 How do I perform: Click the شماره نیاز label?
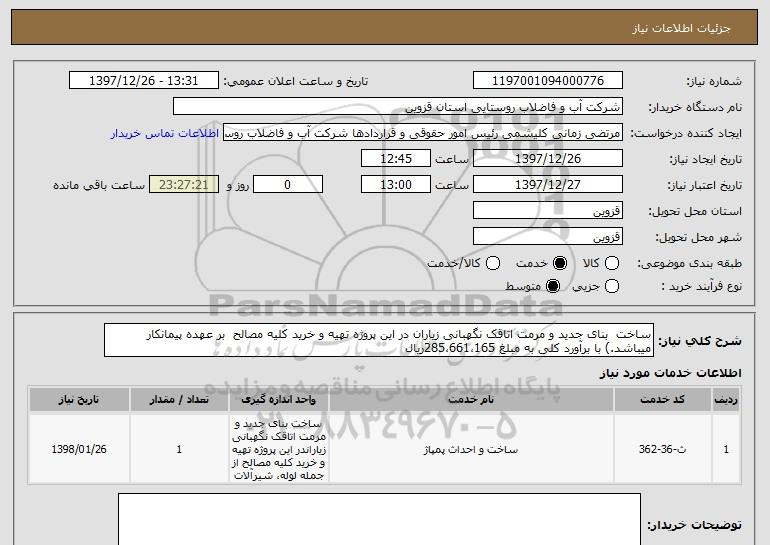coord(714,82)
